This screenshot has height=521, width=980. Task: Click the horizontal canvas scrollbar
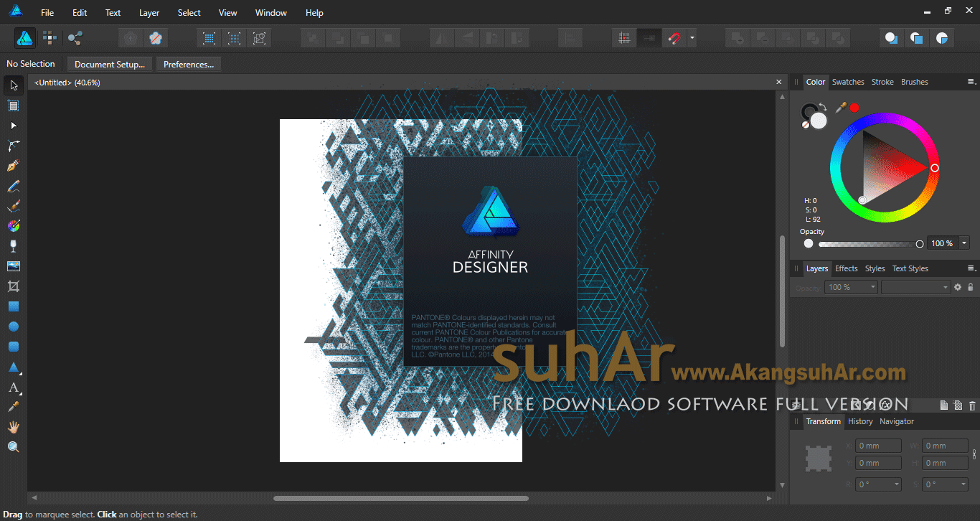(x=401, y=498)
